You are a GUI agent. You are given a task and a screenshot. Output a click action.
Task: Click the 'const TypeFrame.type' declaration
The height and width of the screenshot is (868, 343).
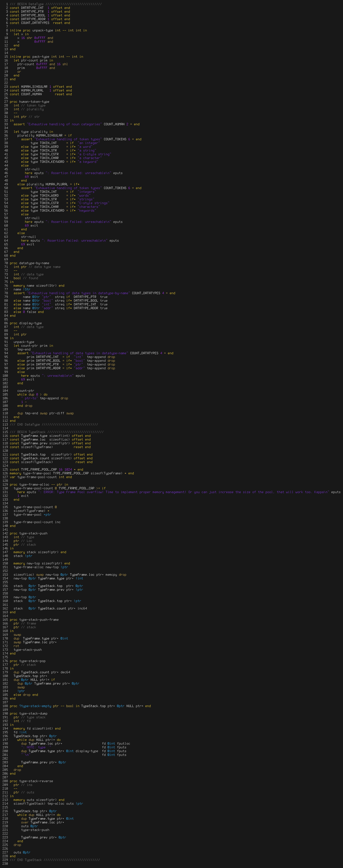coord(50,436)
